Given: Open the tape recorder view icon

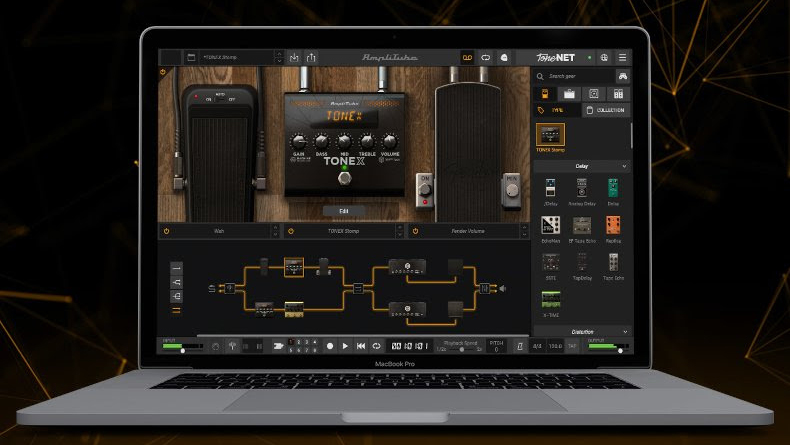Looking at the screenshot, I should [468, 57].
